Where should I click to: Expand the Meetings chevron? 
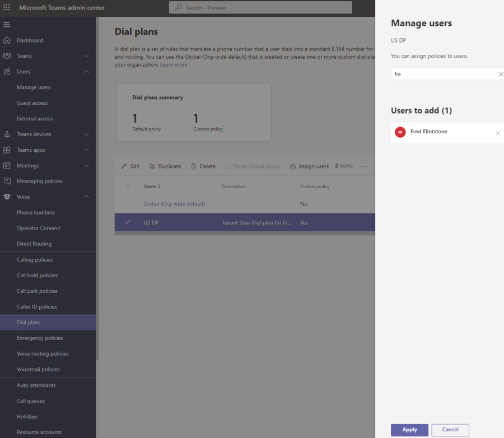coord(86,166)
